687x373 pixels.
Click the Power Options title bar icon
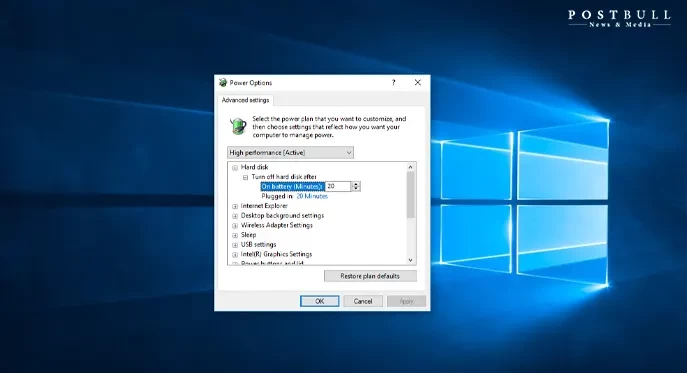223,82
